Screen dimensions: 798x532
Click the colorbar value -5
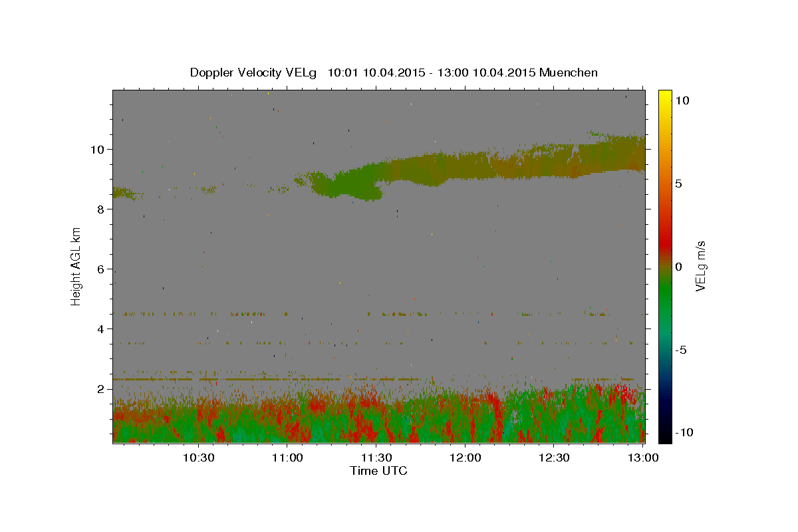coord(681,350)
